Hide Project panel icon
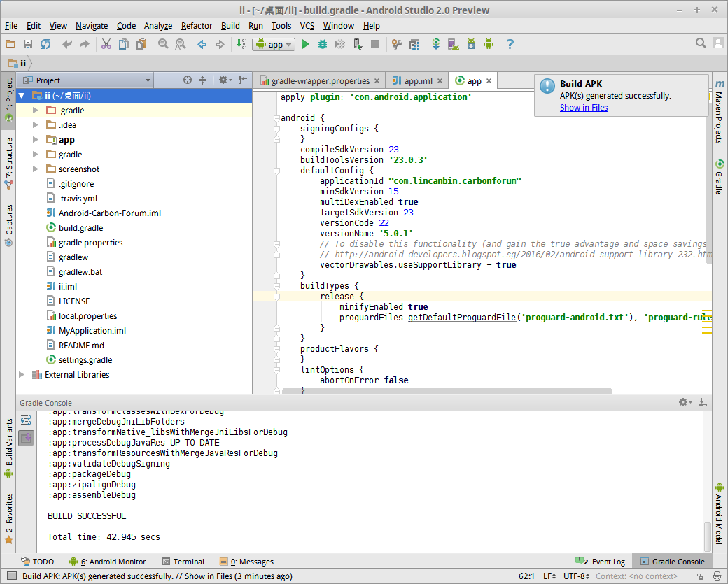 pyautogui.click(x=242, y=80)
